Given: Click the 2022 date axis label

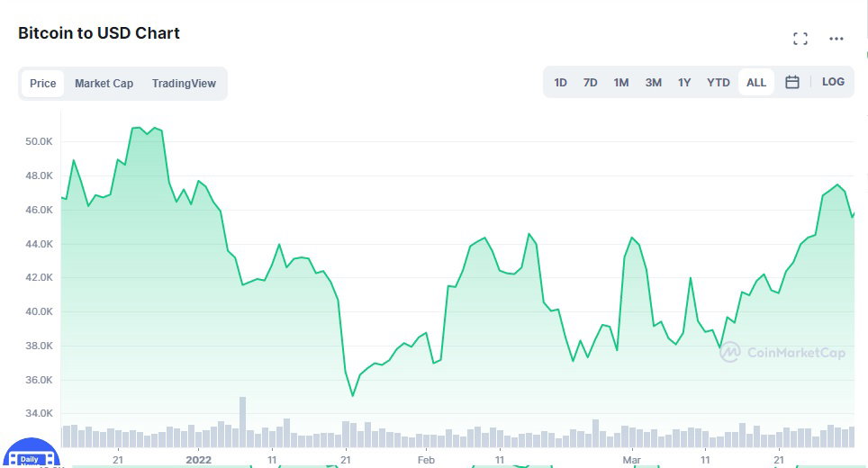Looking at the screenshot, I should [199, 460].
